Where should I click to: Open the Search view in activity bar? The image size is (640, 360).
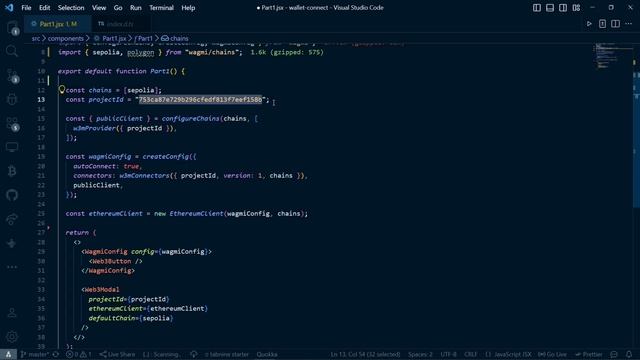[12, 51]
